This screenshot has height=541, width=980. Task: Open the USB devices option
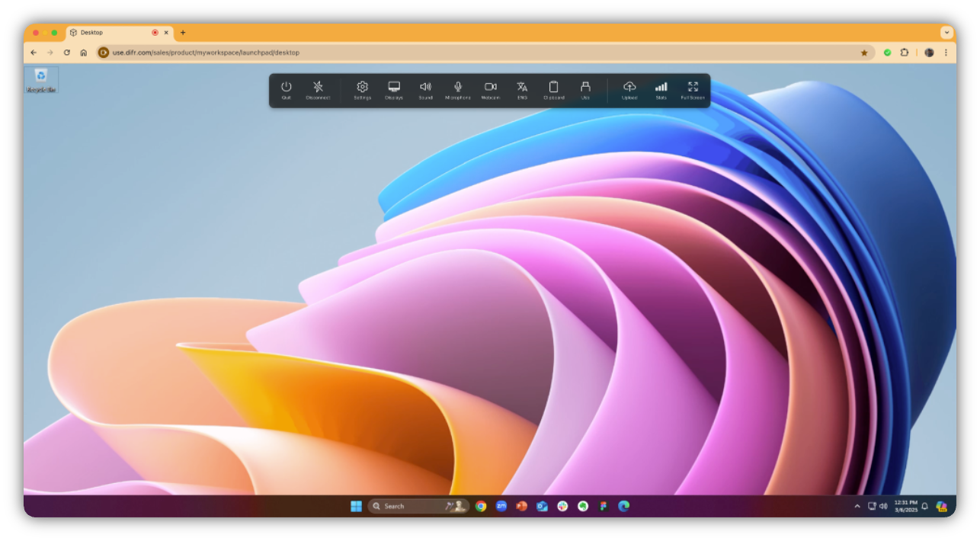point(585,90)
